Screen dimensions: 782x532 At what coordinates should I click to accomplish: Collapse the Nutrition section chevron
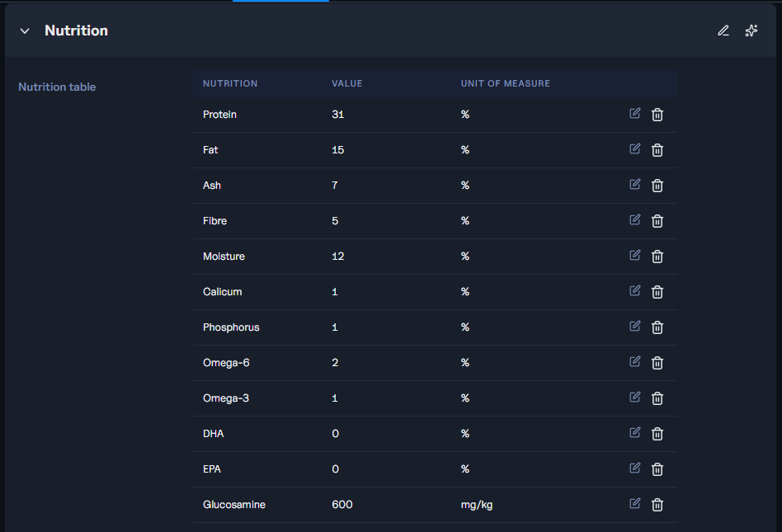click(25, 31)
